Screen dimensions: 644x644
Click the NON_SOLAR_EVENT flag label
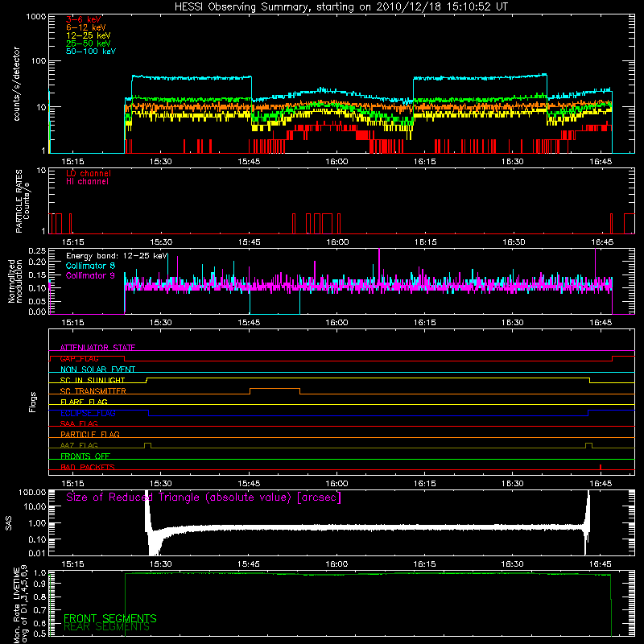click(97, 369)
